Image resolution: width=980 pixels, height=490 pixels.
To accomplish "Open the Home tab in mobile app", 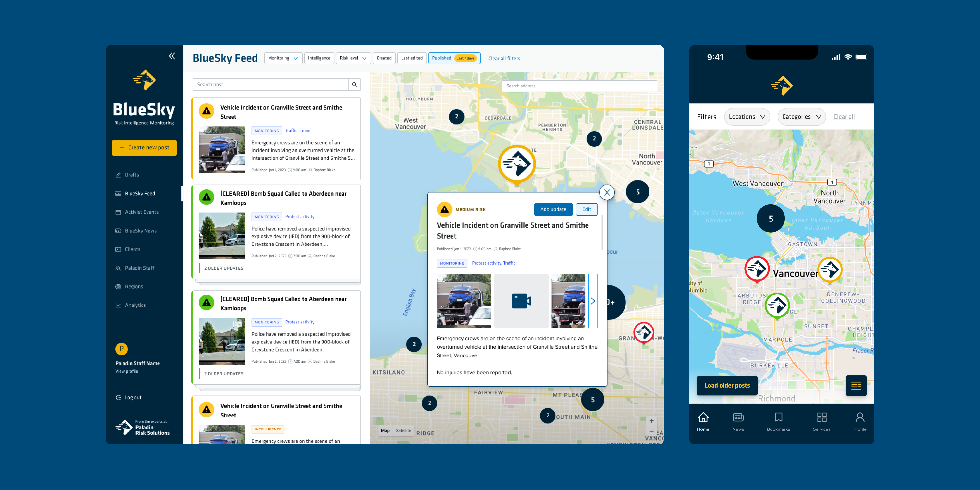I will click(x=703, y=422).
